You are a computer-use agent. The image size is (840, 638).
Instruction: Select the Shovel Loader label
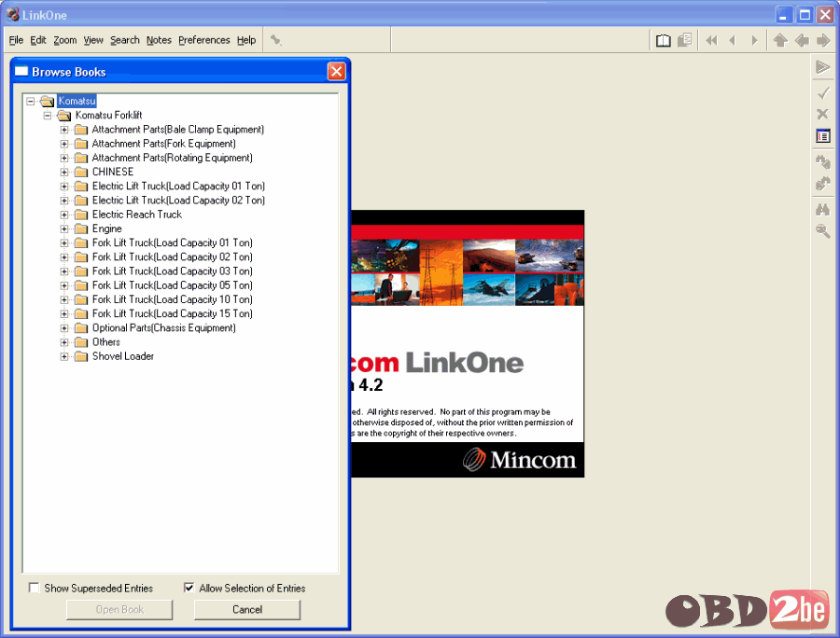[x=122, y=356]
